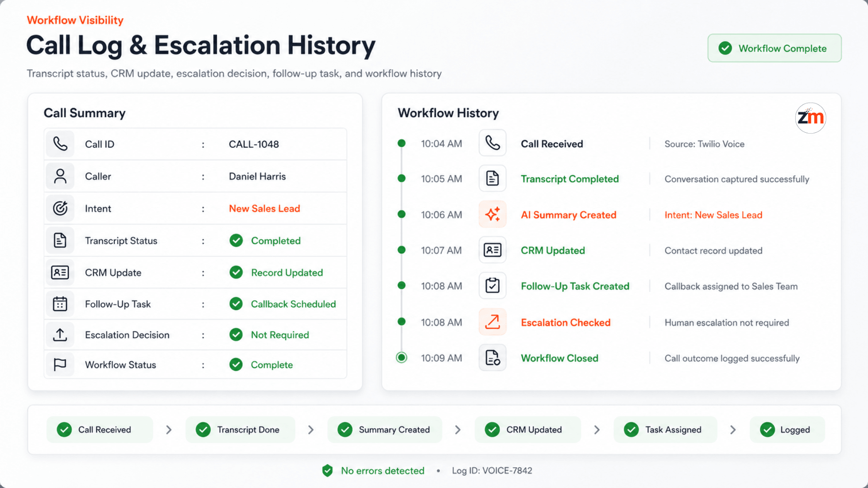The height and width of the screenshot is (488, 868).
Task: Click the shield icon beside No errors detected
Action: [x=327, y=471]
